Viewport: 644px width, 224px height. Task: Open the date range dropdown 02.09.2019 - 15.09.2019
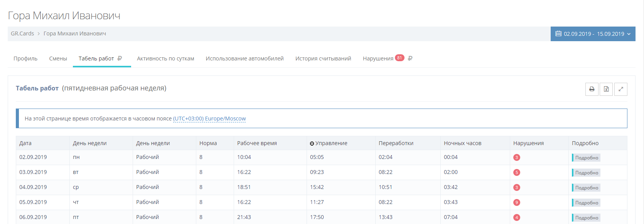click(x=593, y=34)
